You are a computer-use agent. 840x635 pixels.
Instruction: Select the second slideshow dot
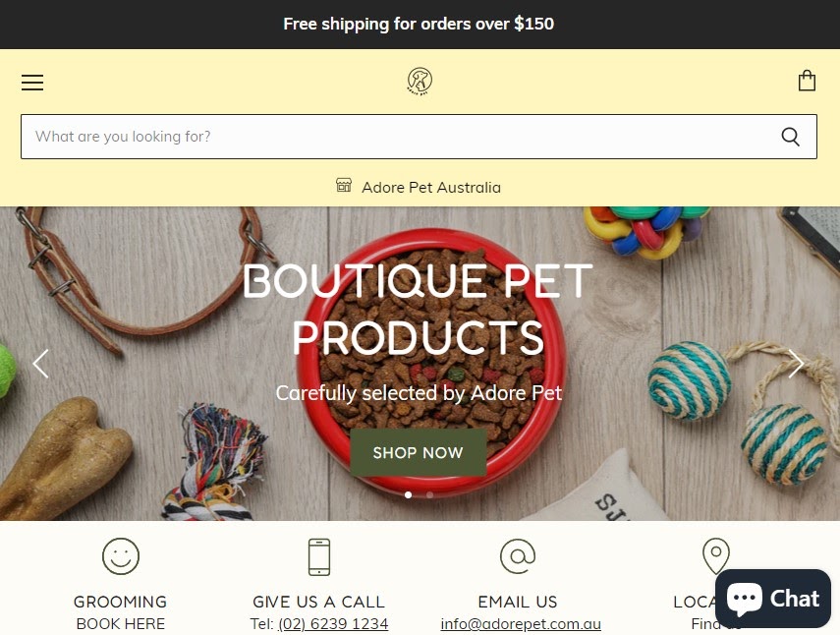tap(429, 494)
